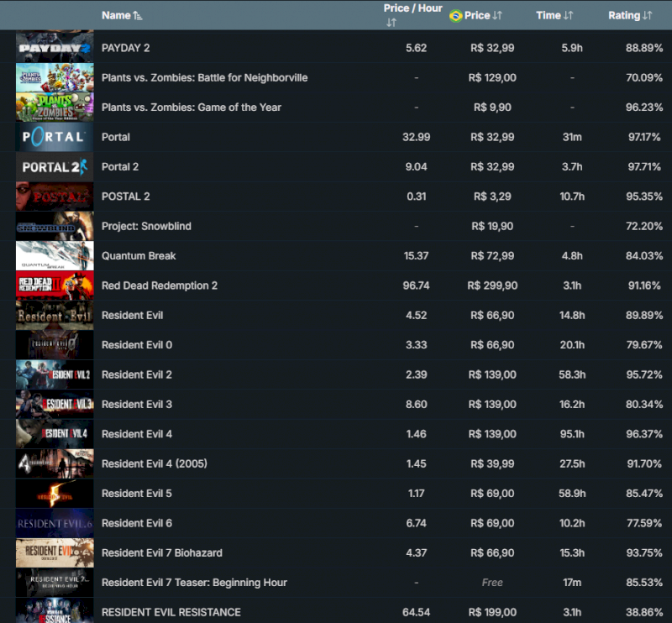The height and width of the screenshot is (623, 672).
Task: Open the Portal 2 thumbnail
Action: [55, 167]
